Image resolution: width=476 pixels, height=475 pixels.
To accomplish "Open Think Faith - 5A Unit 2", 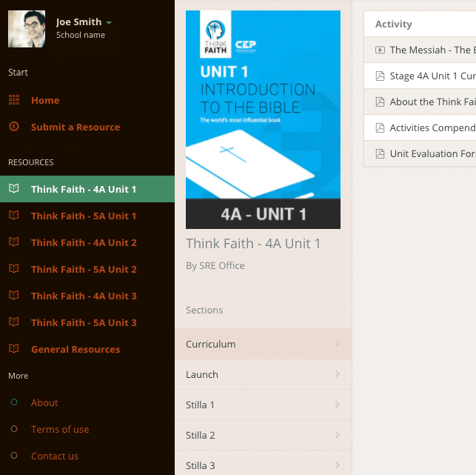I will tap(84, 269).
